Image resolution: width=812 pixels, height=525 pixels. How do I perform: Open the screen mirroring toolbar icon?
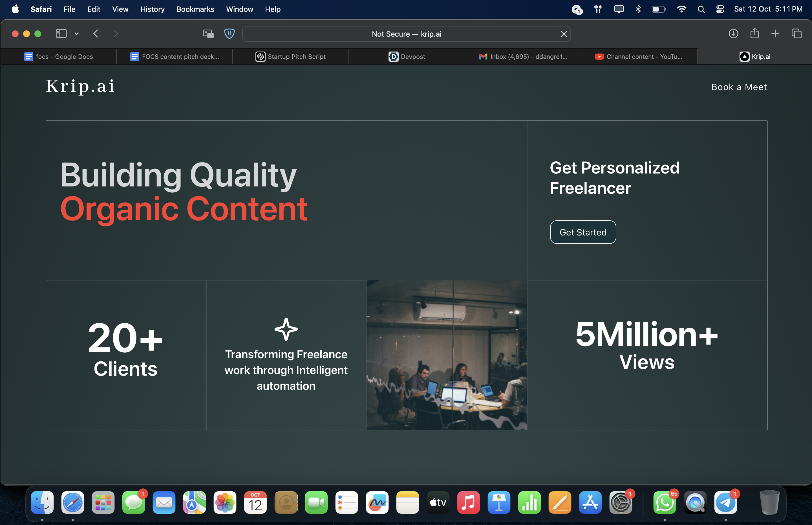click(208, 34)
